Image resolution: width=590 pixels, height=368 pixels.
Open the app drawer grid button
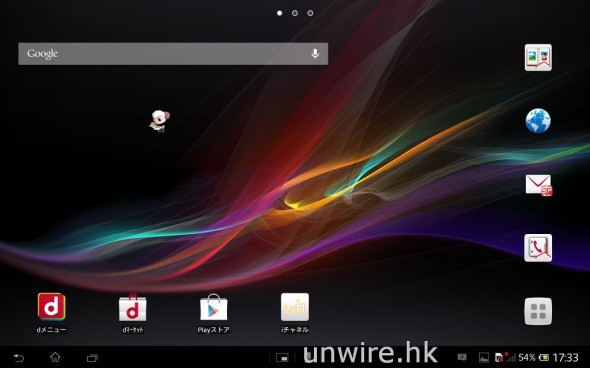coord(538,311)
